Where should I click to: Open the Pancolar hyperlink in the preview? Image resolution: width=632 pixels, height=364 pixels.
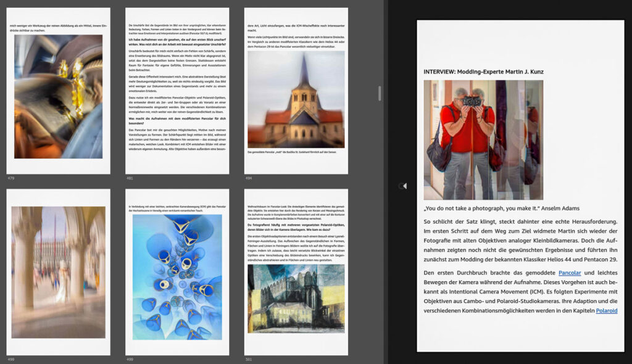pos(570,273)
